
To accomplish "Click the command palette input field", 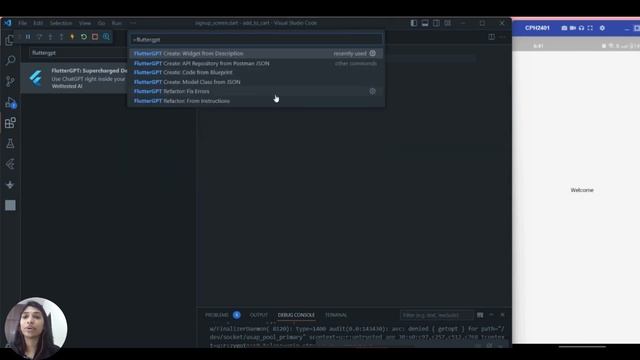I will point(256,40).
